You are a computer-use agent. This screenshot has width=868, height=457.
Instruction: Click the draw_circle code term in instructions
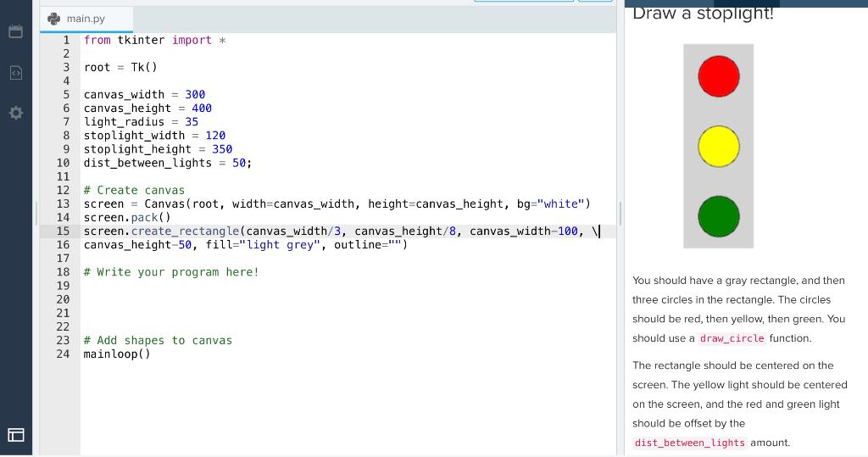click(x=732, y=338)
